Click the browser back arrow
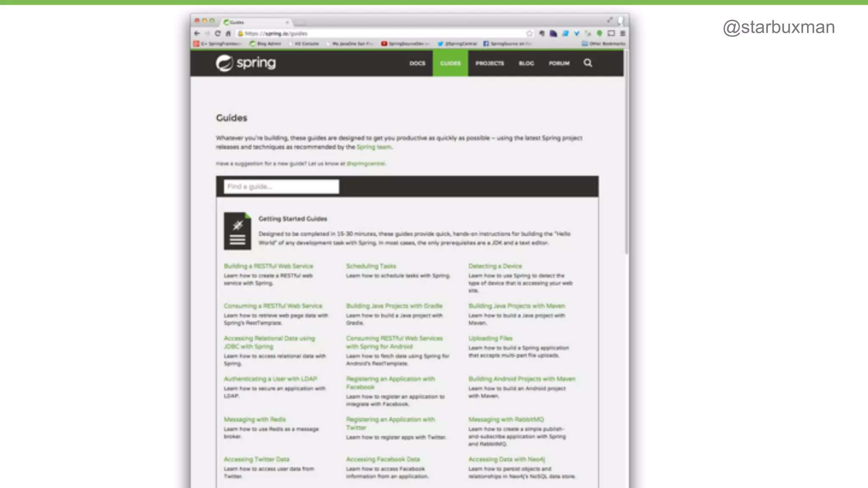Viewport: 868px width, 488px height. [x=197, y=33]
